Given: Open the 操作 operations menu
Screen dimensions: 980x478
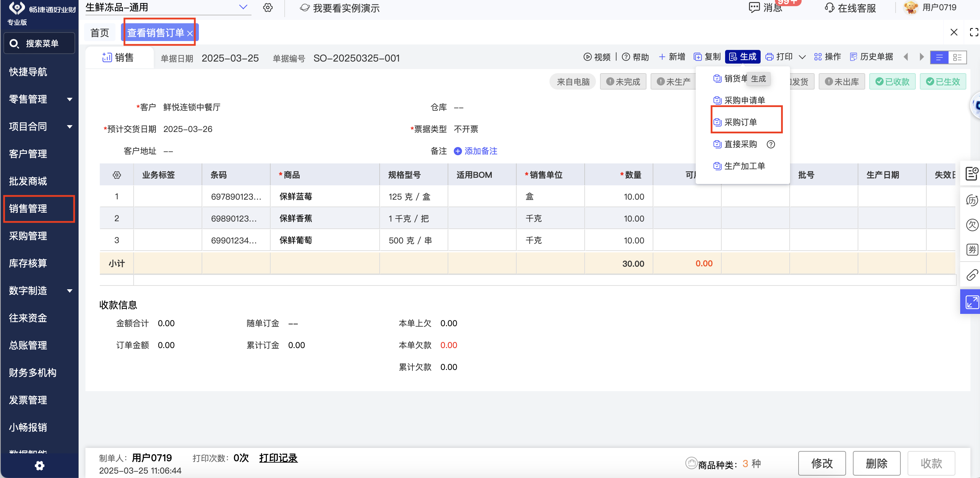Looking at the screenshot, I should [x=828, y=57].
